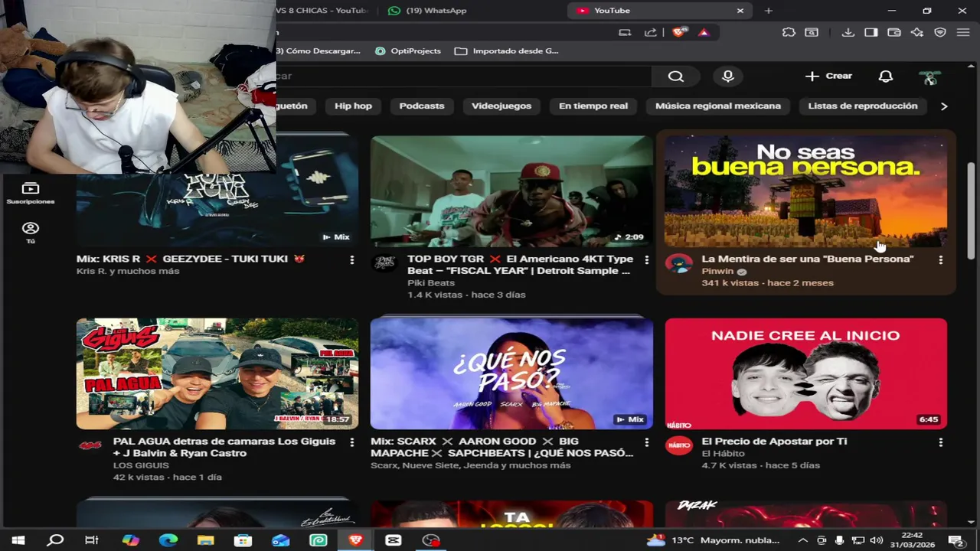This screenshot has width=980, height=551.
Task: Open Cómo Descargar bookmark
Action: tap(318, 51)
